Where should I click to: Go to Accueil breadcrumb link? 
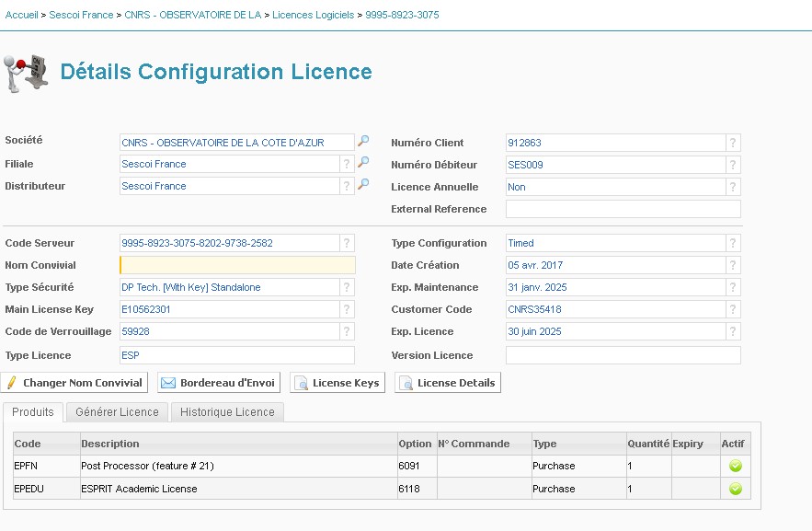click(22, 15)
